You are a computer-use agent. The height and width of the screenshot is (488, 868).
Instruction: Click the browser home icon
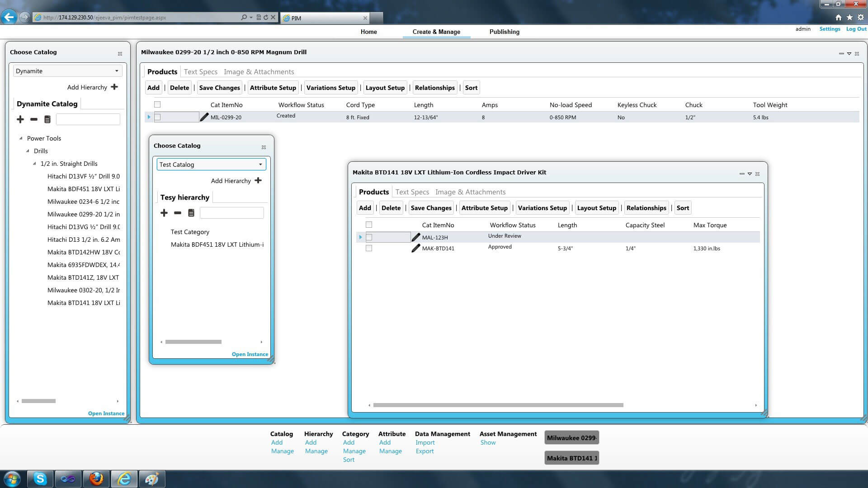click(x=839, y=17)
